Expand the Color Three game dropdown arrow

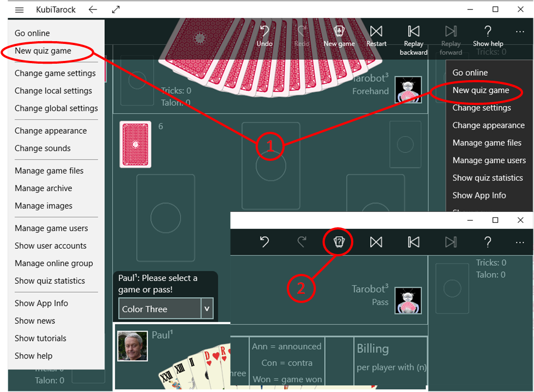(207, 309)
